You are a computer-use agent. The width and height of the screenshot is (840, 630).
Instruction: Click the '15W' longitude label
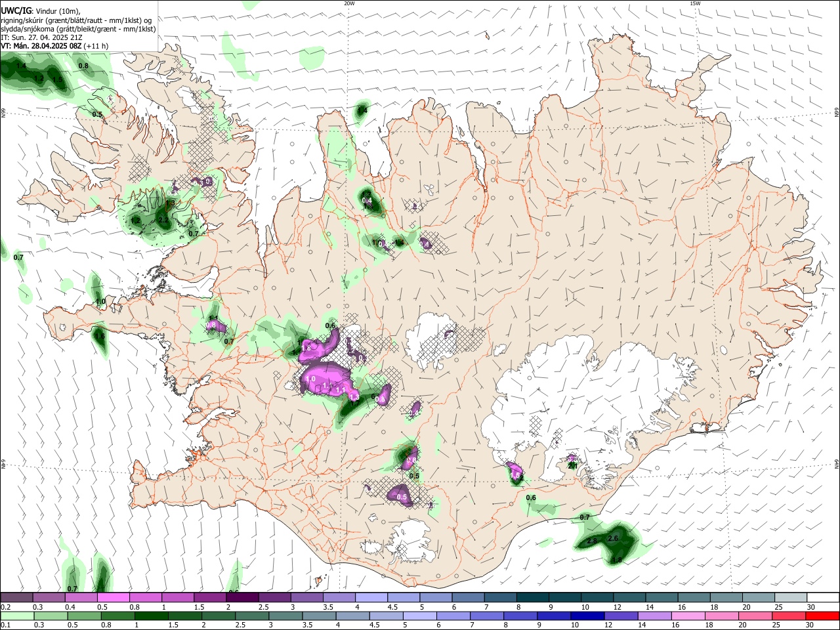point(694,3)
